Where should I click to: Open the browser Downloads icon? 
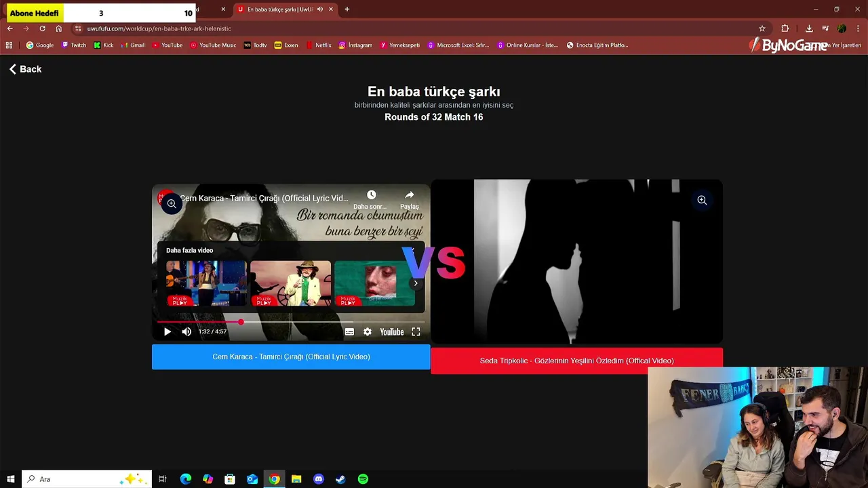(809, 28)
